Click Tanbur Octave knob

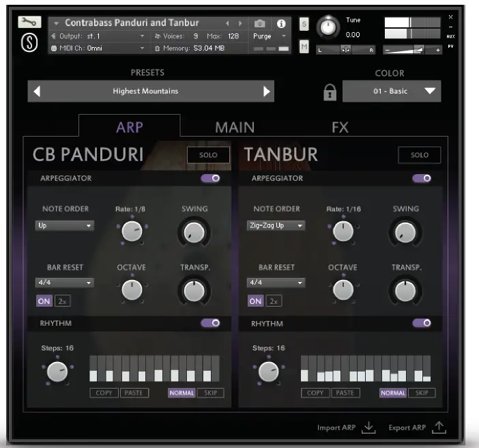point(343,290)
